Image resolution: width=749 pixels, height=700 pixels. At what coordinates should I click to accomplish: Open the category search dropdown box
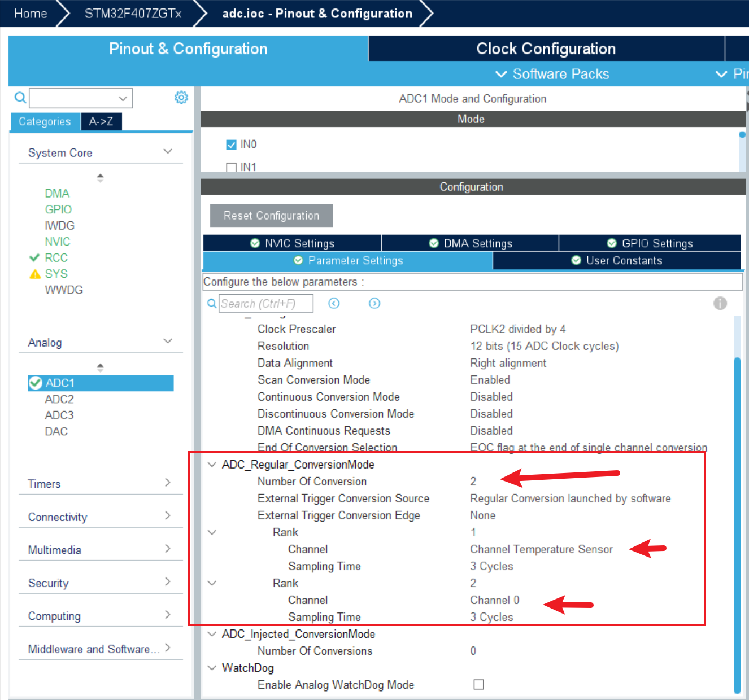coord(81,98)
